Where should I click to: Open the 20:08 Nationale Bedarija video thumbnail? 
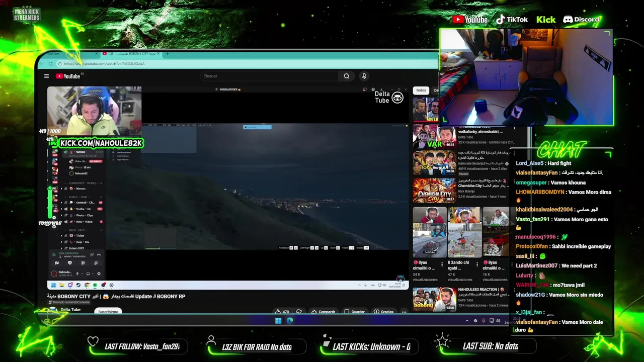(434, 162)
